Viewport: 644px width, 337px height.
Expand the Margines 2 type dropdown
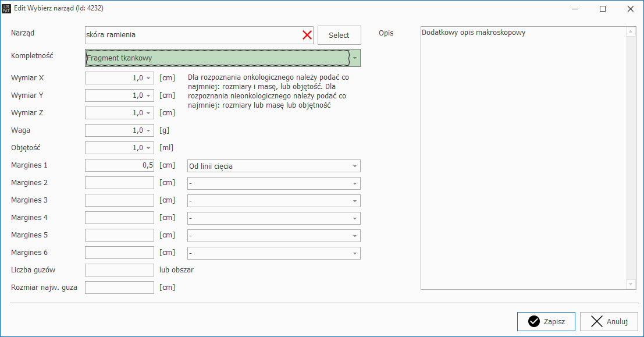click(x=354, y=183)
